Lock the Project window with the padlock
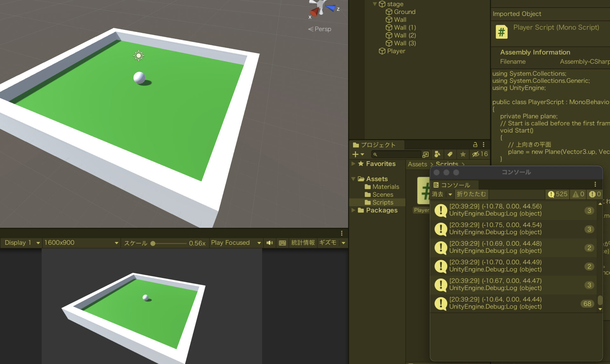Viewport: 610px width, 364px height. coord(475,145)
